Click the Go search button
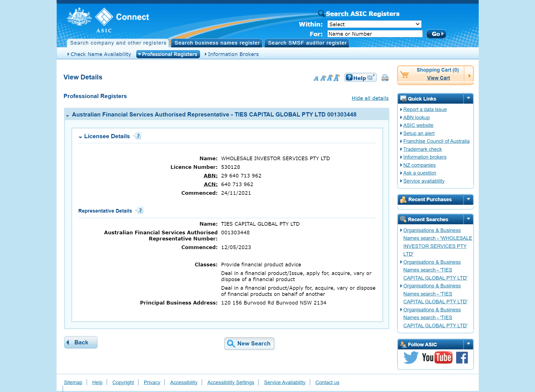 coord(436,34)
